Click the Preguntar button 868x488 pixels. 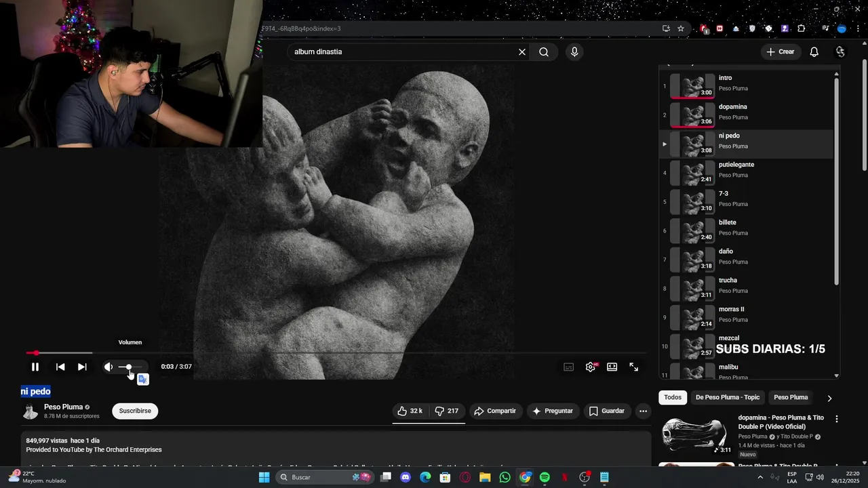(x=553, y=411)
